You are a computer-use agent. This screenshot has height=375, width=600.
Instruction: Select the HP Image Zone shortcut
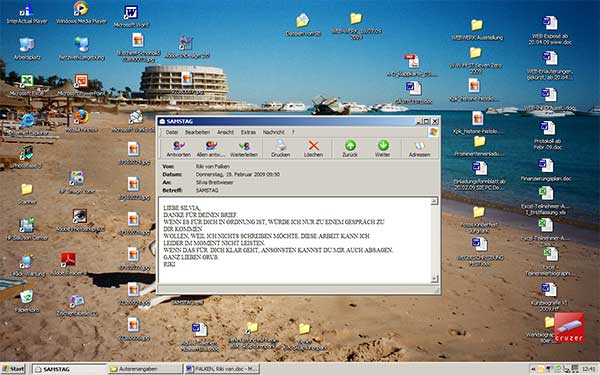(x=77, y=183)
